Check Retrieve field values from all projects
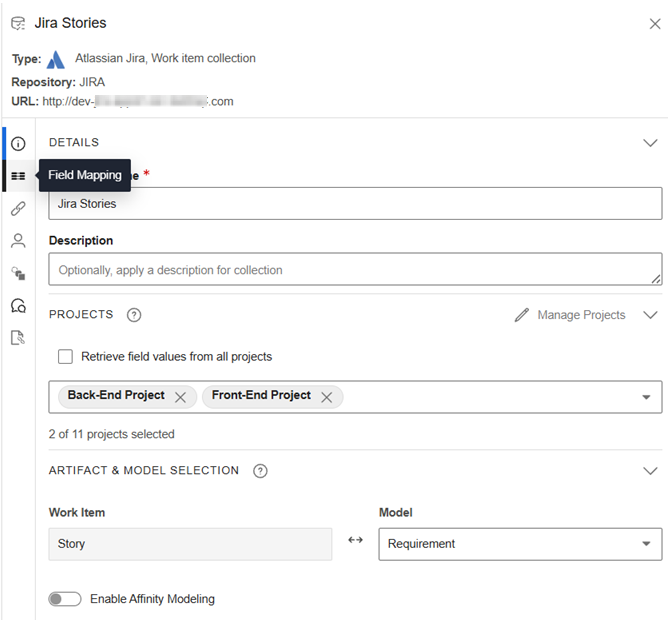The height and width of the screenshot is (620, 668). pyautogui.click(x=66, y=357)
